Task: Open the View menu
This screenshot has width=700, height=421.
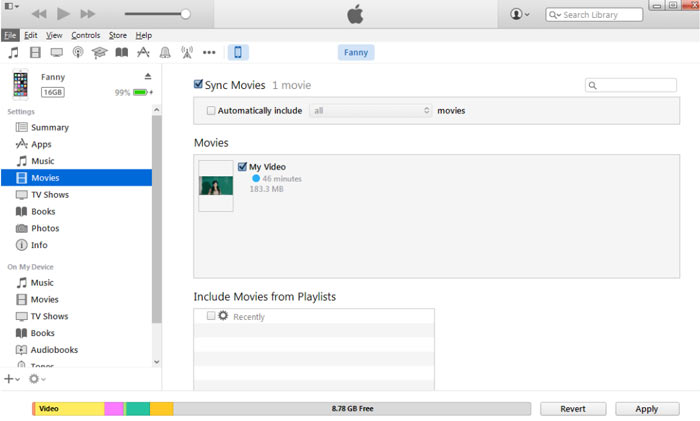Action: [x=54, y=35]
